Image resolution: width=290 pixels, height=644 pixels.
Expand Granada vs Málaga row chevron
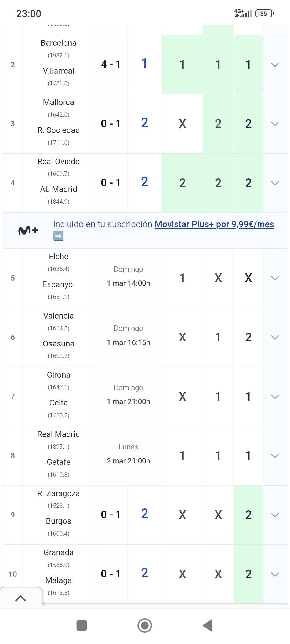click(x=275, y=574)
